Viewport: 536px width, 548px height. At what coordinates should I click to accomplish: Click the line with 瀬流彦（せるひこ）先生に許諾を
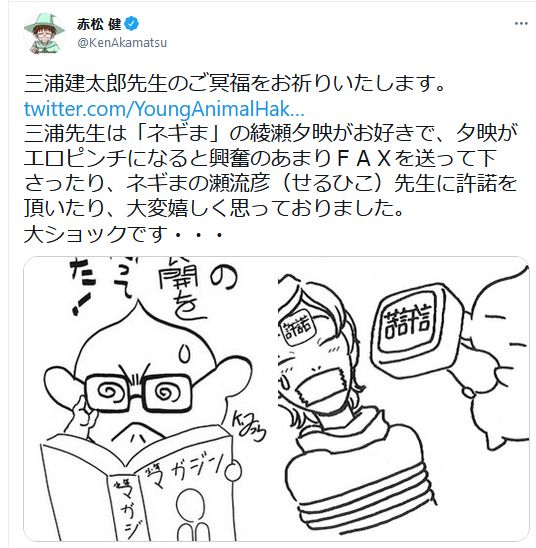(x=271, y=183)
